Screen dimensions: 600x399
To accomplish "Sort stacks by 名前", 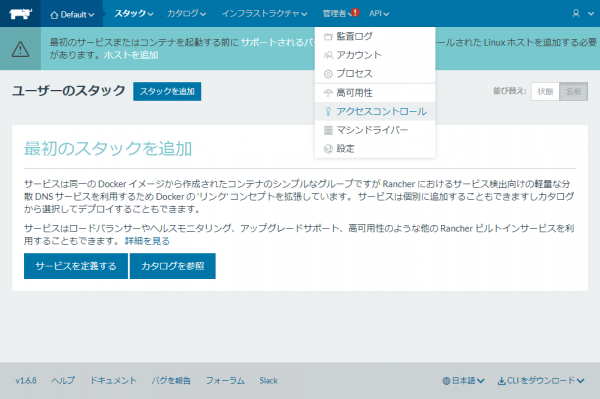I will coord(573,91).
